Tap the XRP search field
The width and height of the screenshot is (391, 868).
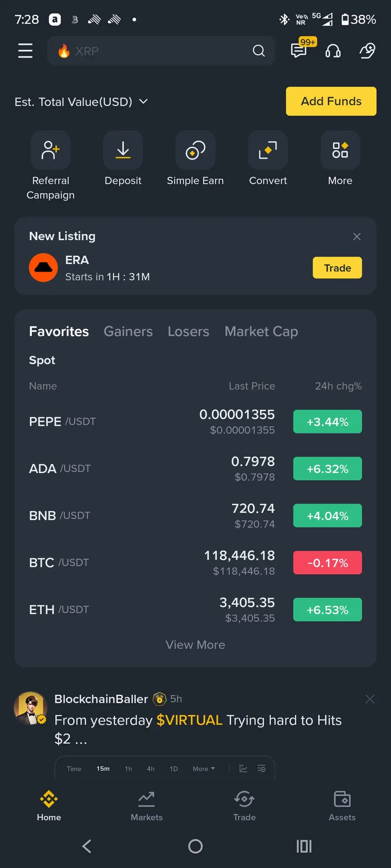(x=161, y=51)
